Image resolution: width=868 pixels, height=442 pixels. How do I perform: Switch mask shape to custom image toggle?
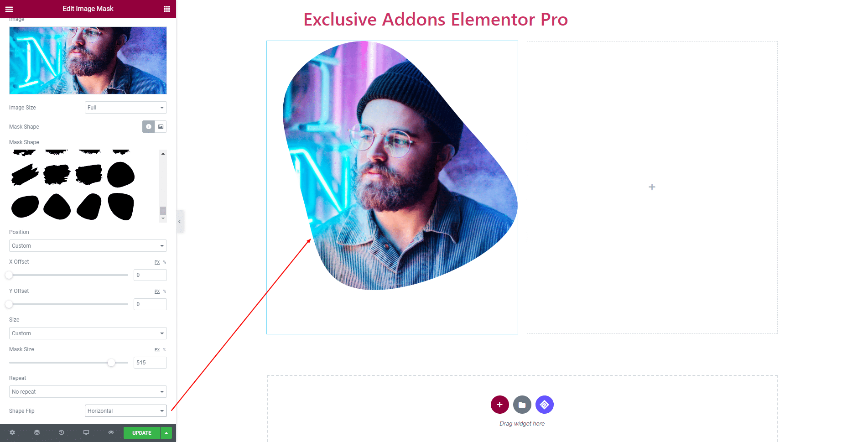coord(161,127)
